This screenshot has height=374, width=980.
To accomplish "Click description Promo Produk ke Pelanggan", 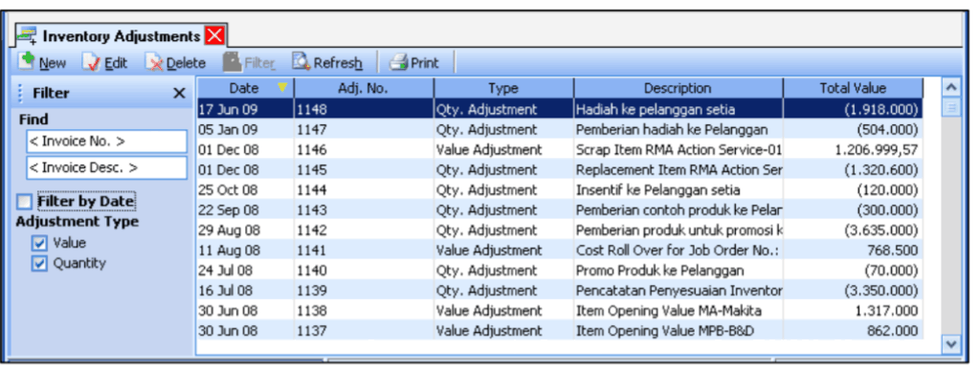I will tap(660, 271).
